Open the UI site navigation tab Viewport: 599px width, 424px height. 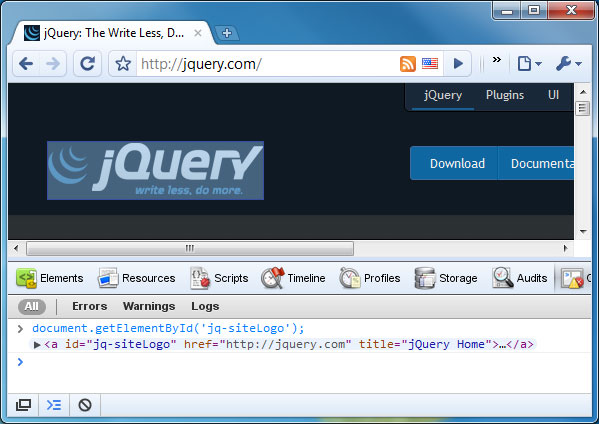(553, 95)
